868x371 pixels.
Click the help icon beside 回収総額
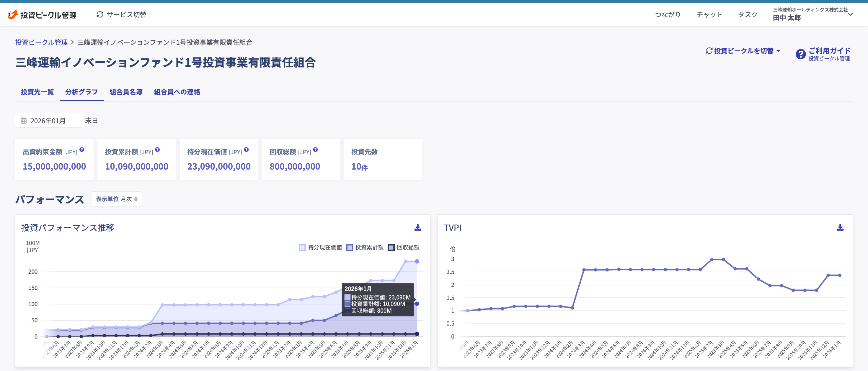click(315, 150)
